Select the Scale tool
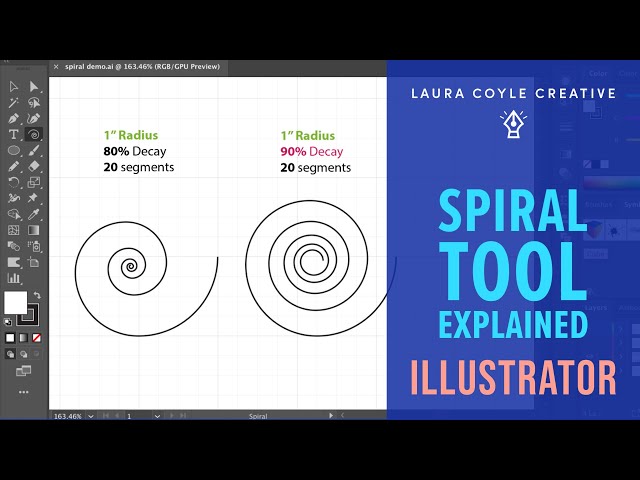 pos(34,182)
